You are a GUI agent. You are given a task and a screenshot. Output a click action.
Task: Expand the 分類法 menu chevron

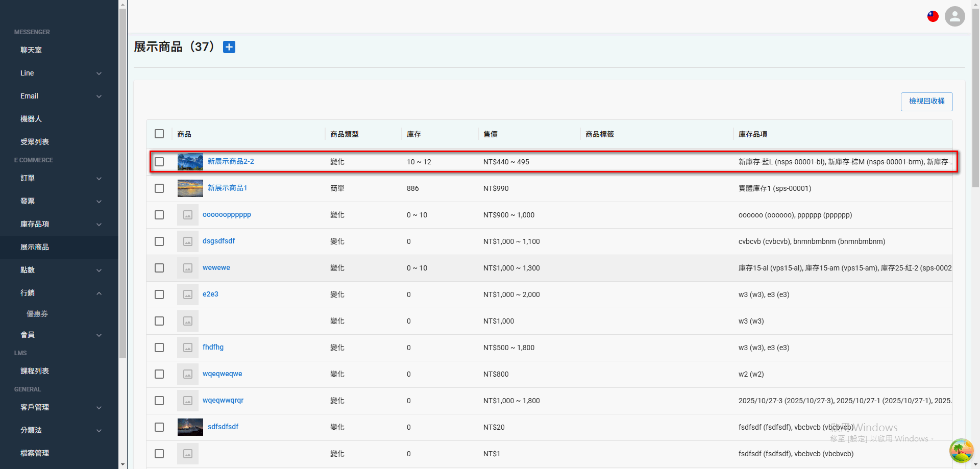click(x=99, y=431)
